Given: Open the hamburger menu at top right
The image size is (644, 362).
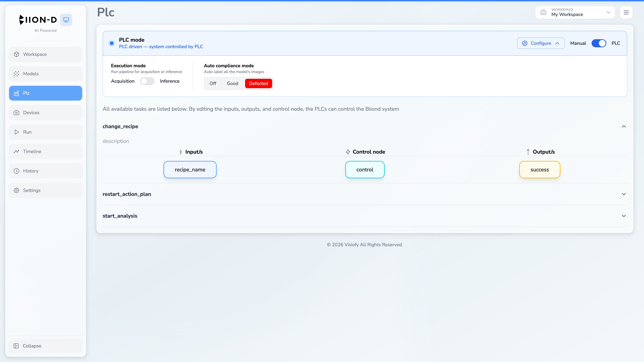Looking at the screenshot, I should coord(626,12).
